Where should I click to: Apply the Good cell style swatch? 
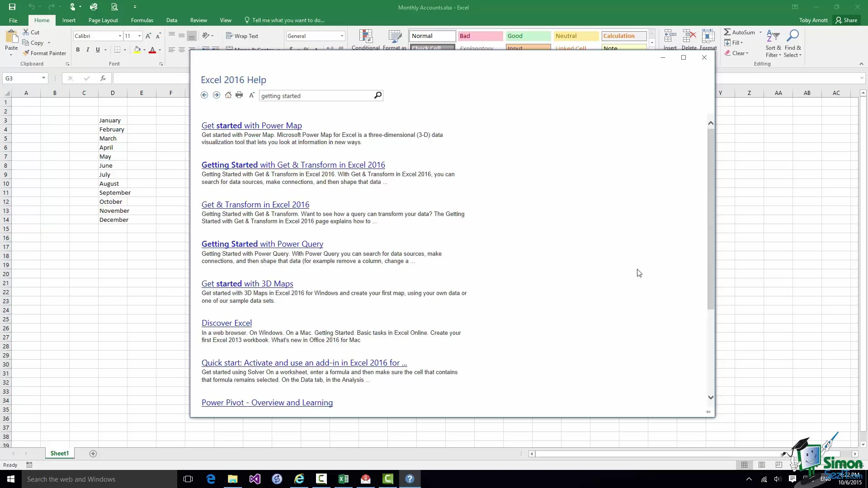[528, 36]
